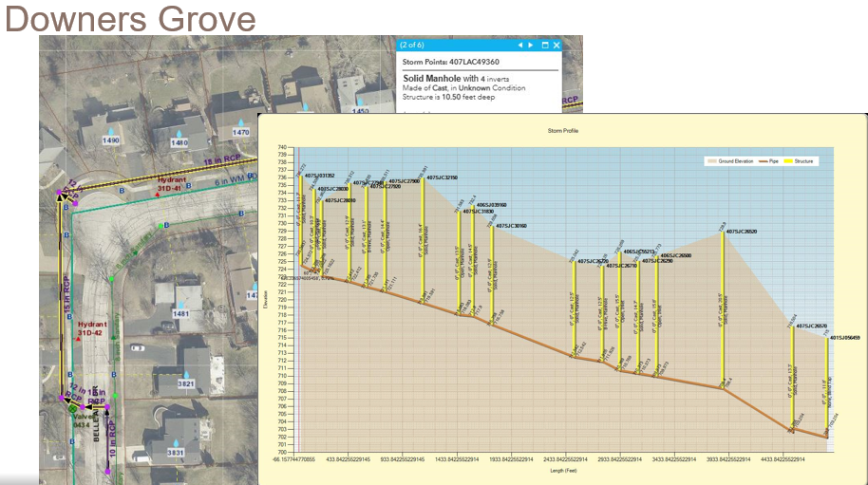Click the yellow structure bar under 407SJC32150
This screenshot has width=868, height=485.
pyautogui.click(x=423, y=240)
